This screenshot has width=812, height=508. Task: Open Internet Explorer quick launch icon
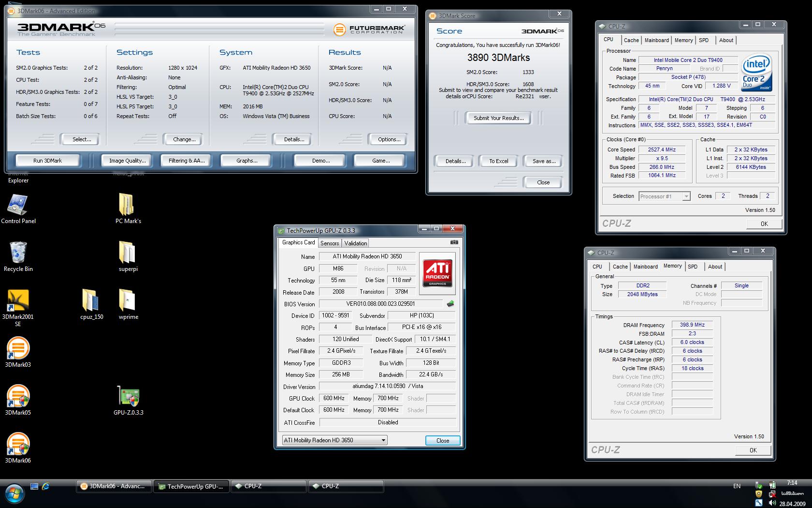click(45, 486)
